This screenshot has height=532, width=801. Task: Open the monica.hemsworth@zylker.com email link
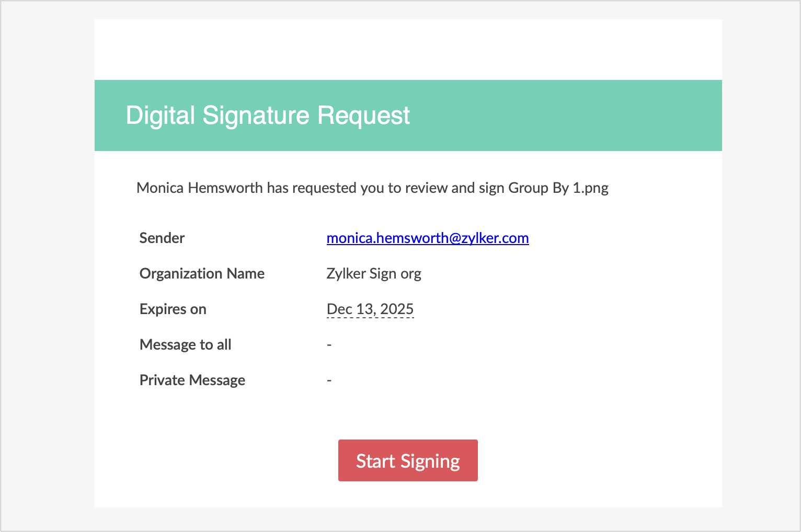click(427, 238)
